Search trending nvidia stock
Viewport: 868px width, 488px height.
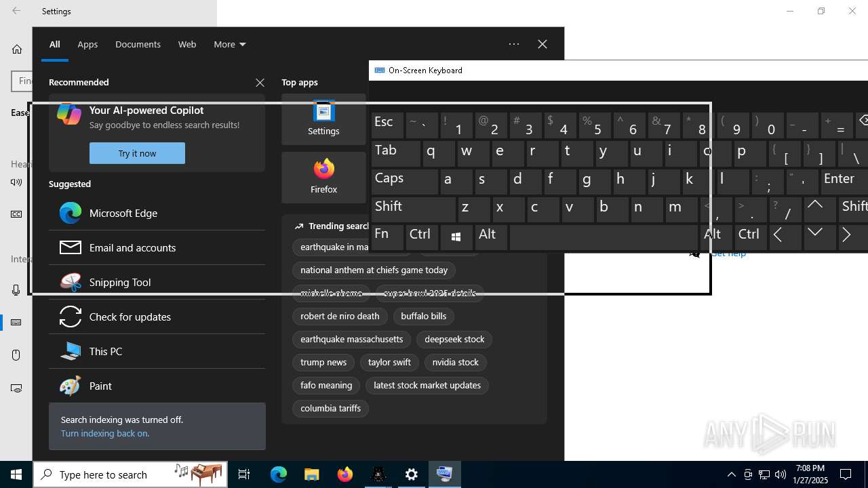tap(456, 362)
